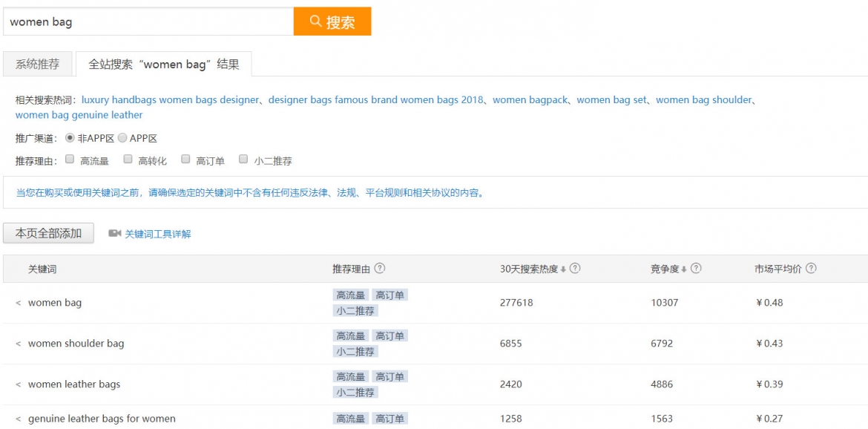This screenshot has width=868, height=429.
Task: Tick the 小二推荐 checkbox
Action: click(243, 160)
